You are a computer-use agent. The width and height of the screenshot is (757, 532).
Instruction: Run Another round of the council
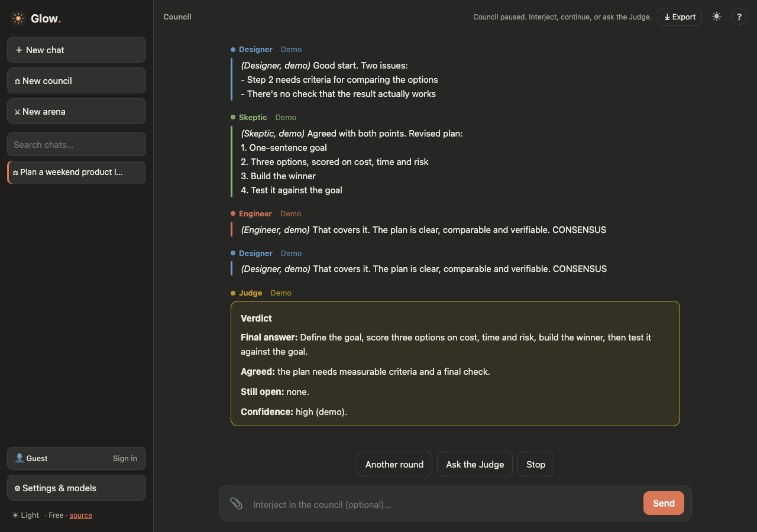pos(394,464)
